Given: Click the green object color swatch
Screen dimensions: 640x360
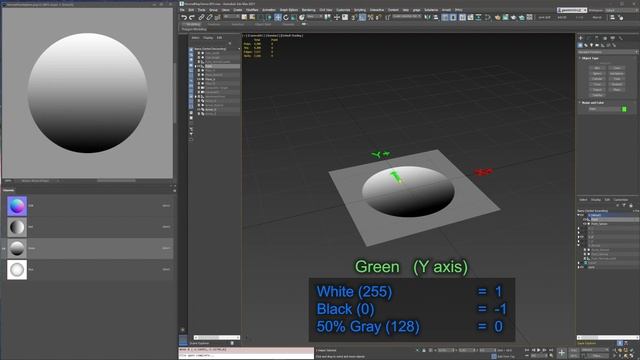Looking at the screenshot, I should (624, 109).
